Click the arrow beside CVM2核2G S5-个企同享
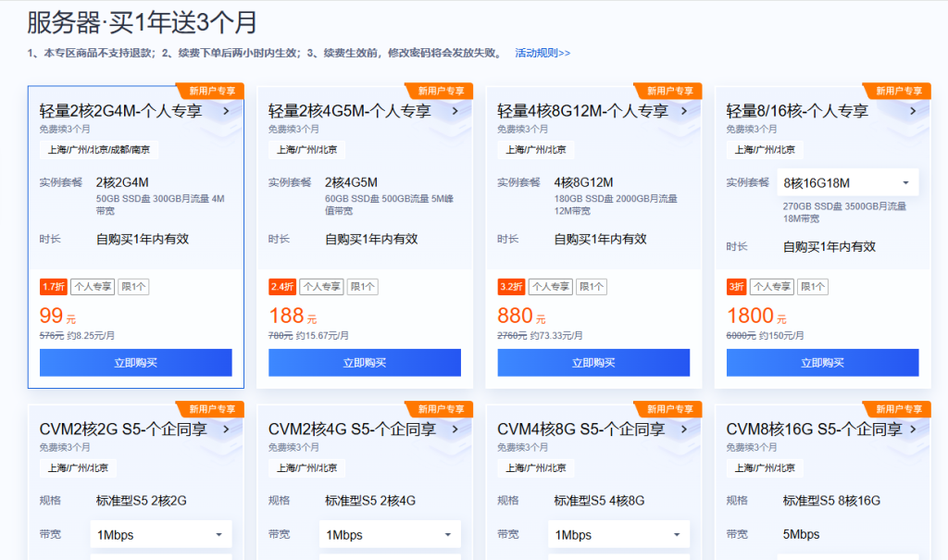This screenshot has height=560, width=948. point(226,429)
